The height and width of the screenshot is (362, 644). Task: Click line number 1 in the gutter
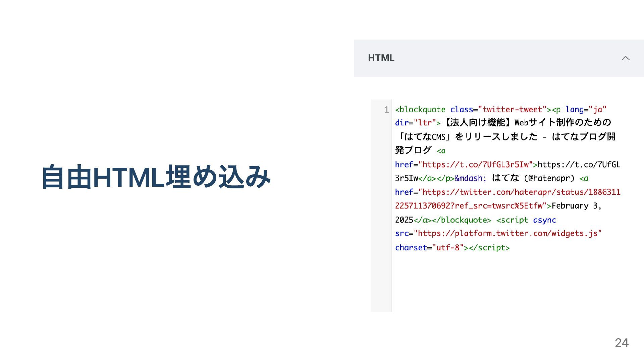click(386, 110)
